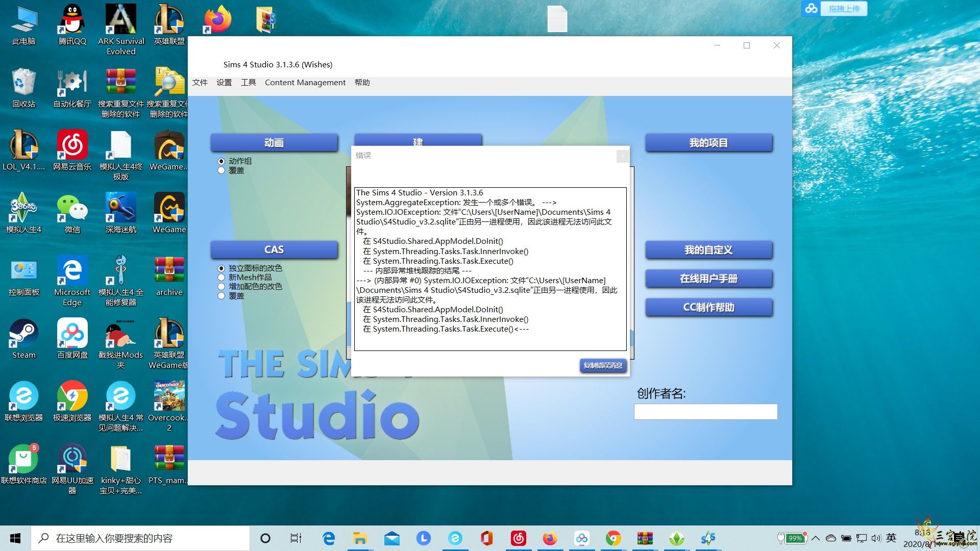Click the taskbar search box
Screen dimensions: 980x551
tap(141, 538)
